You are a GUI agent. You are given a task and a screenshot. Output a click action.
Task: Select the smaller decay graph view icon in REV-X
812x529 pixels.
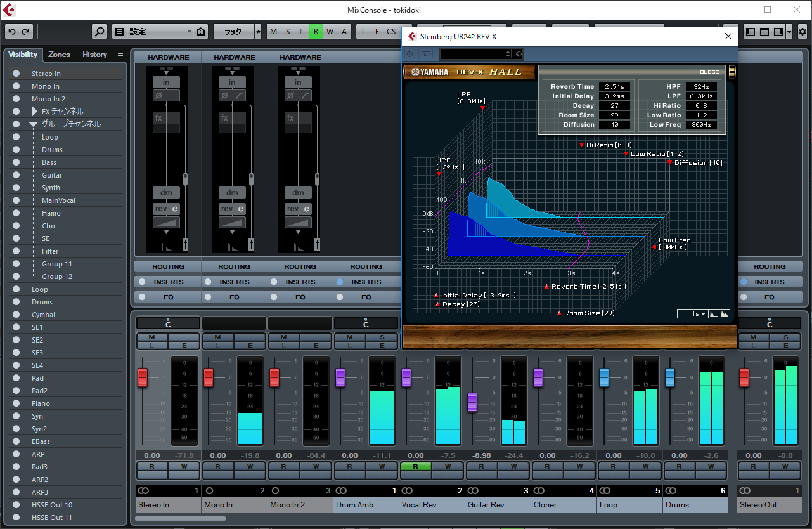click(713, 313)
